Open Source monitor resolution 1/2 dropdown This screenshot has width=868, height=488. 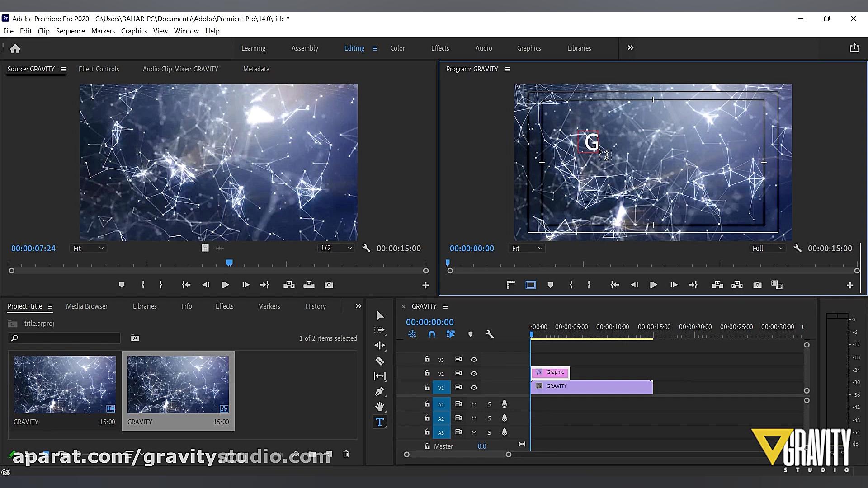pos(336,248)
